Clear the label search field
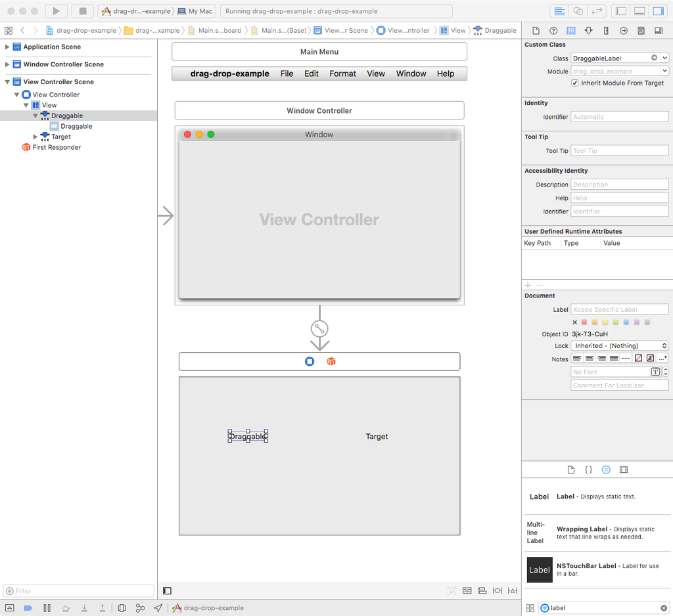The image size is (673, 616). (x=664, y=608)
